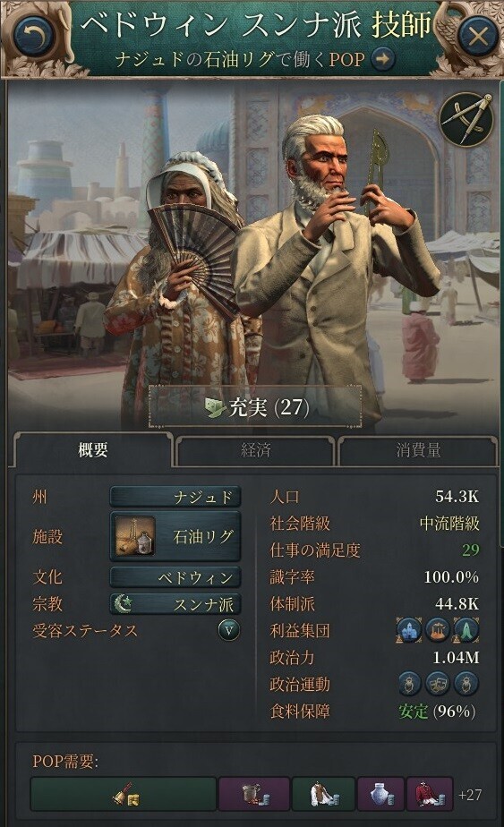Viewport: 504px width, 827px height.
Task: Click the third political movement icon
Action: [x=466, y=684]
